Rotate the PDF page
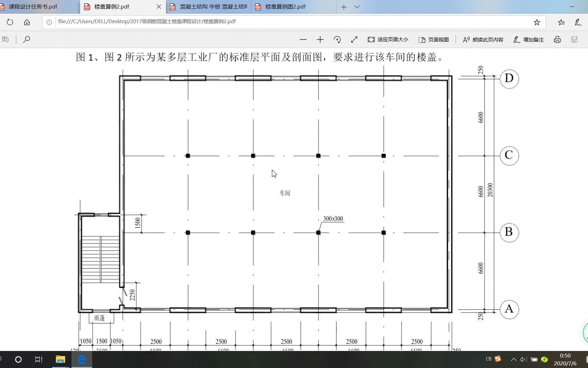 337,40
